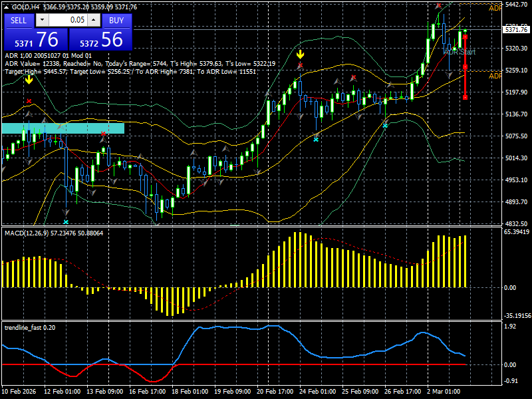Click the 2 Mar 01:00 time label
This screenshot has height=399, width=532.
tap(444, 392)
